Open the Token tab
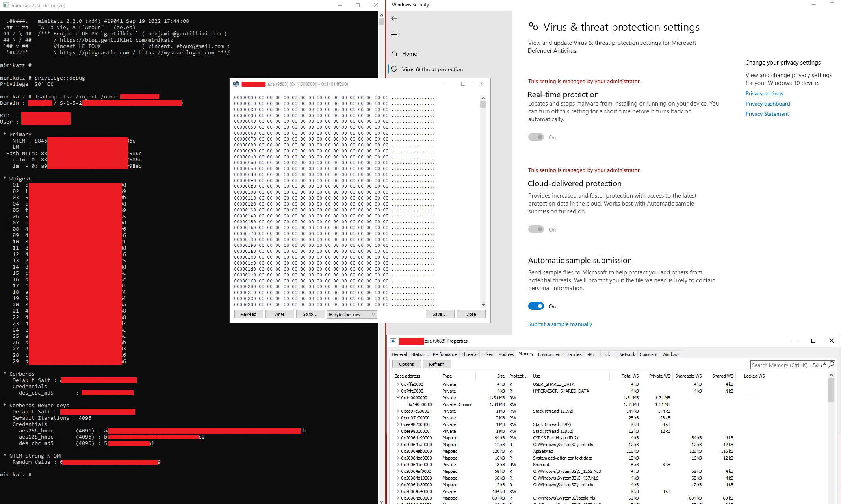The height and width of the screenshot is (504, 841). point(487,354)
